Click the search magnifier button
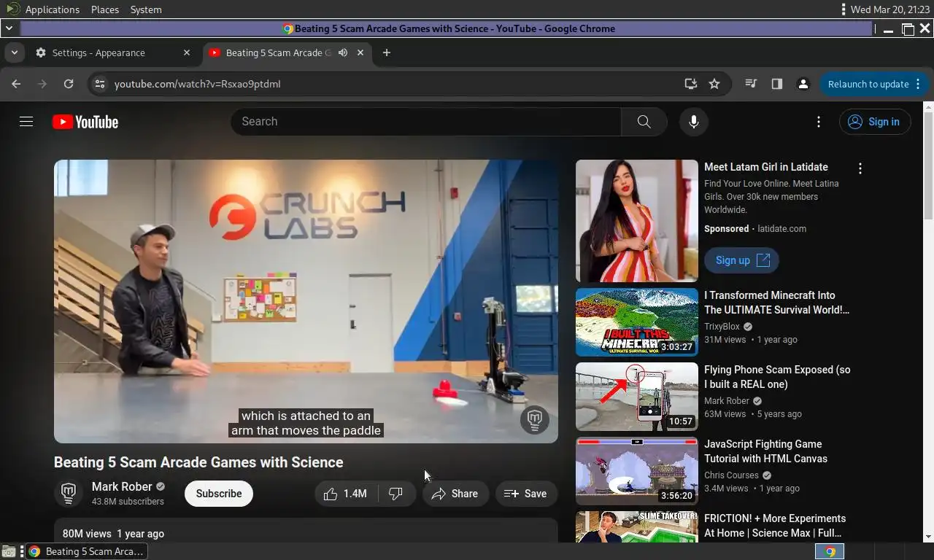Image resolution: width=934 pixels, height=560 pixels. click(644, 122)
